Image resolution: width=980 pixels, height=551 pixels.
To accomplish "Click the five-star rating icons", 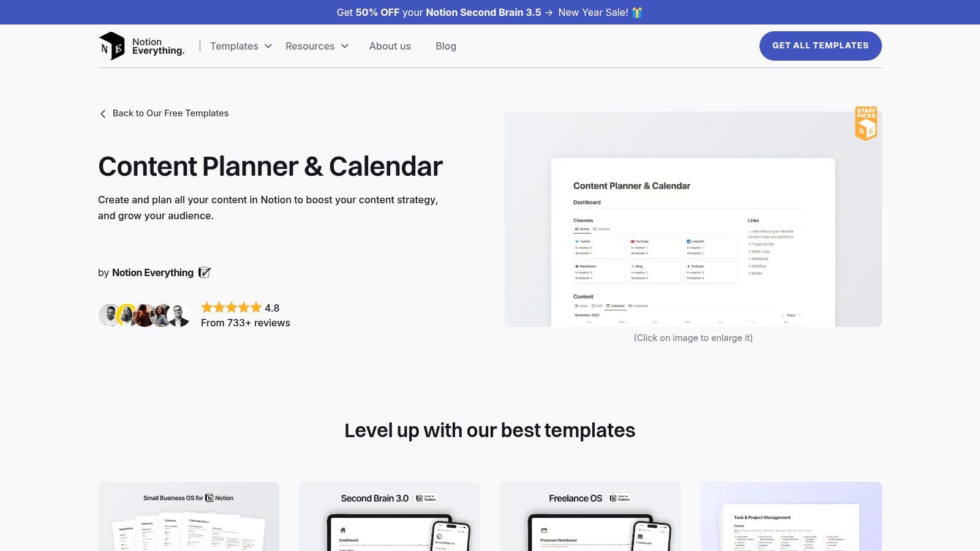I will click(x=231, y=307).
